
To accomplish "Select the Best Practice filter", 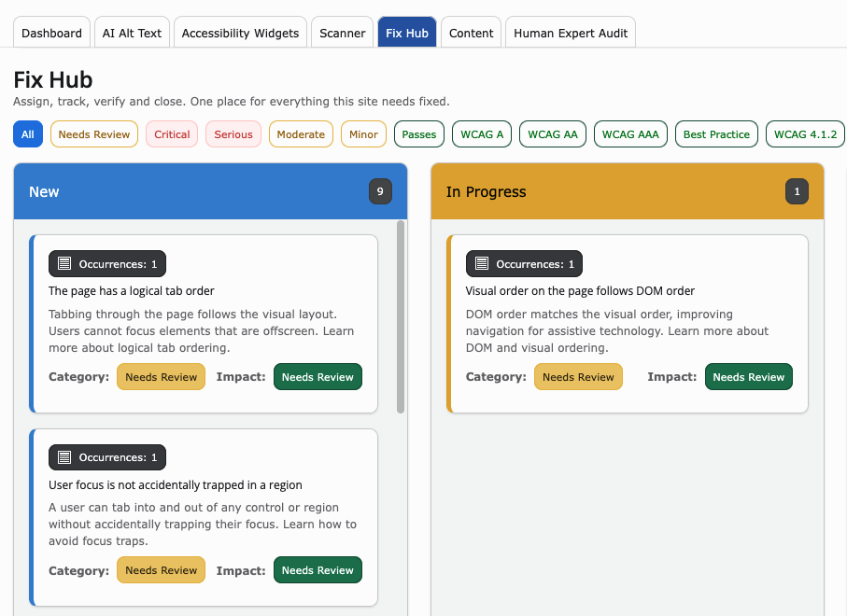I will coord(716,134).
